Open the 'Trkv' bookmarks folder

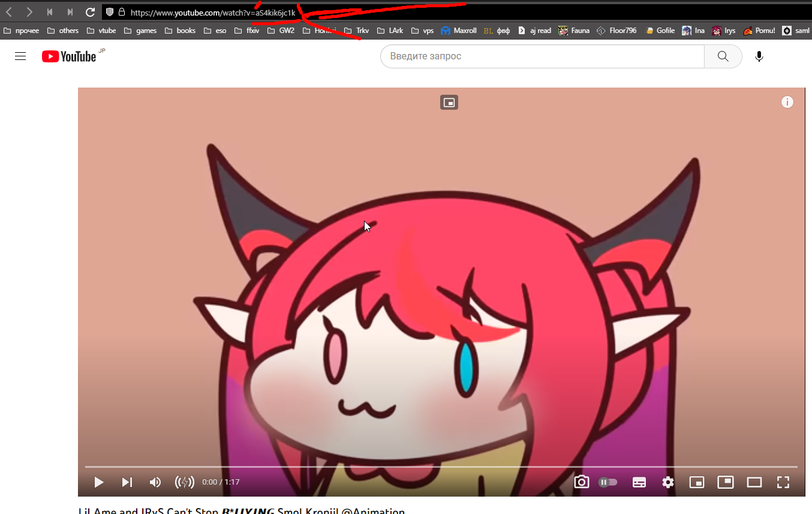356,31
